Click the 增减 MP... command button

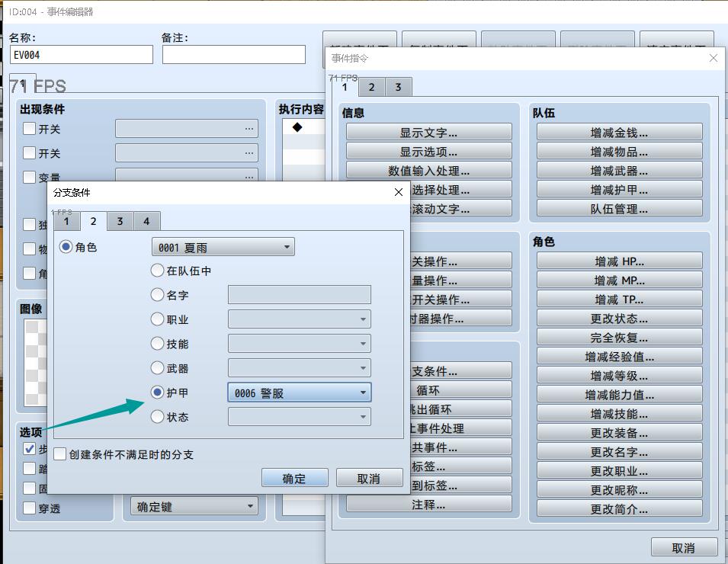pos(619,280)
